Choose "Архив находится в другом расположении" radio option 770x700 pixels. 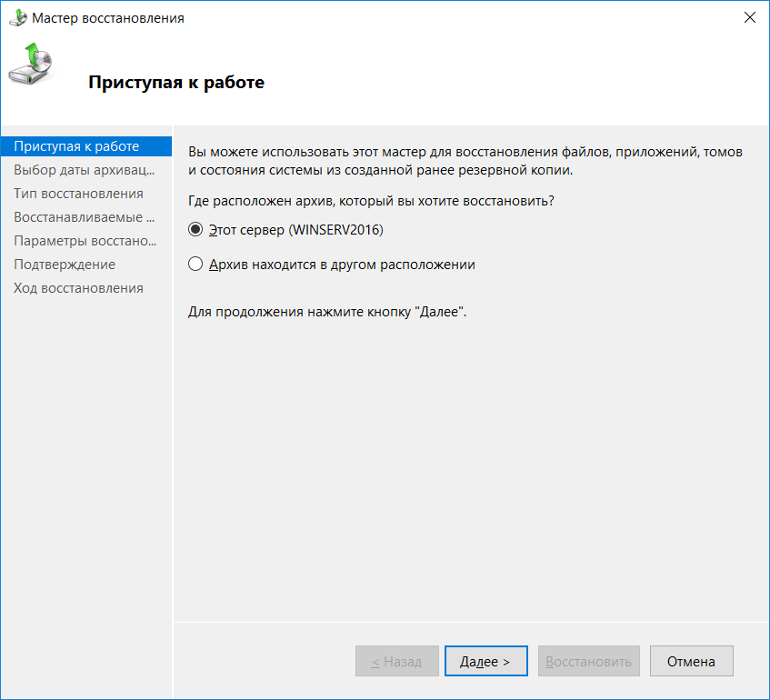195,265
